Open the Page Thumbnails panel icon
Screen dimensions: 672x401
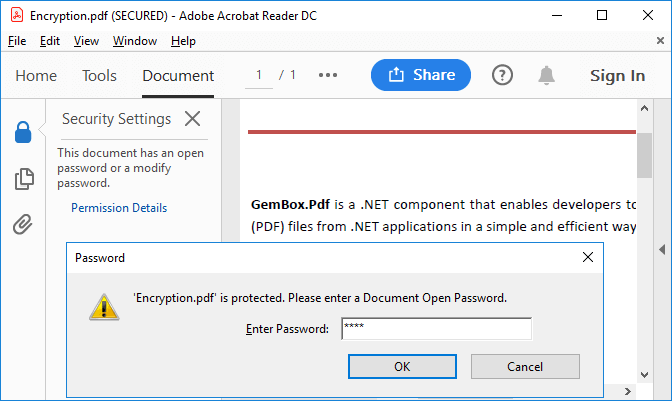(24, 178)
